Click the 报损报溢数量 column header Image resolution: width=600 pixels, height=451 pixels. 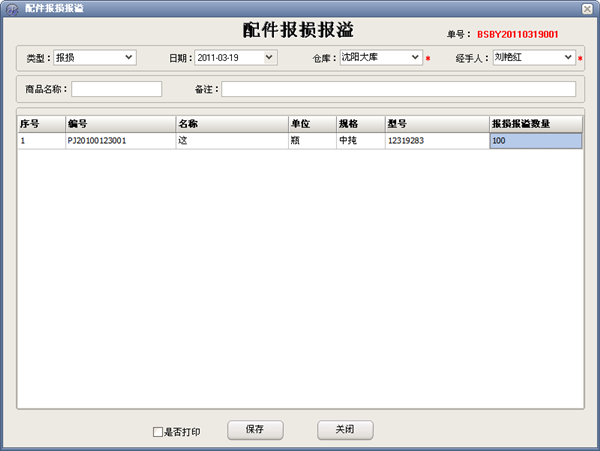(535, 124)
